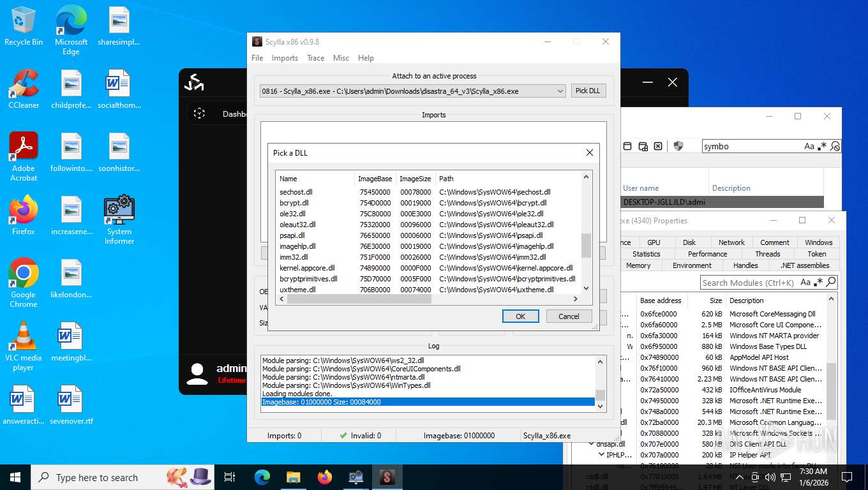Open Task View from taskbar
Viewport: 868px width, 490px height.
(x=230, y=477)
